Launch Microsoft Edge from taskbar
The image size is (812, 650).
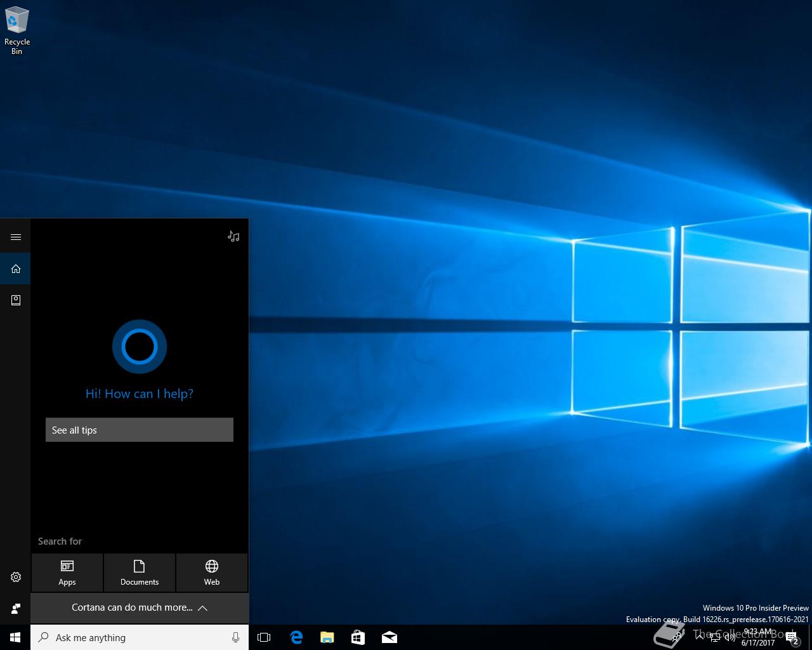tap(296, 637)
